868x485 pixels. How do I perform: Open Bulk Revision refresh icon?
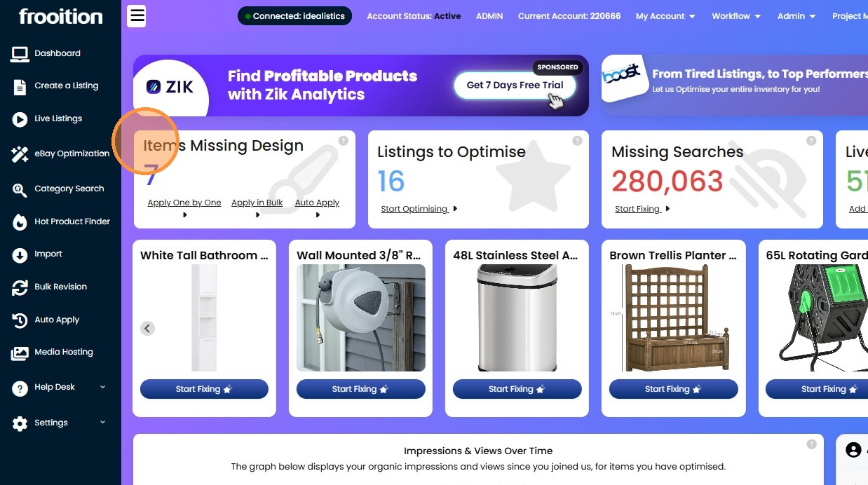20,287
